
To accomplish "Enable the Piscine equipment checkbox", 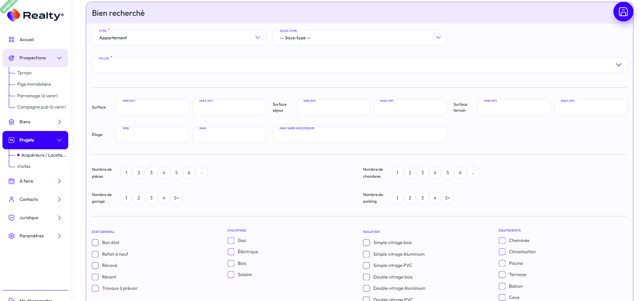I will [x=502, y=263].
